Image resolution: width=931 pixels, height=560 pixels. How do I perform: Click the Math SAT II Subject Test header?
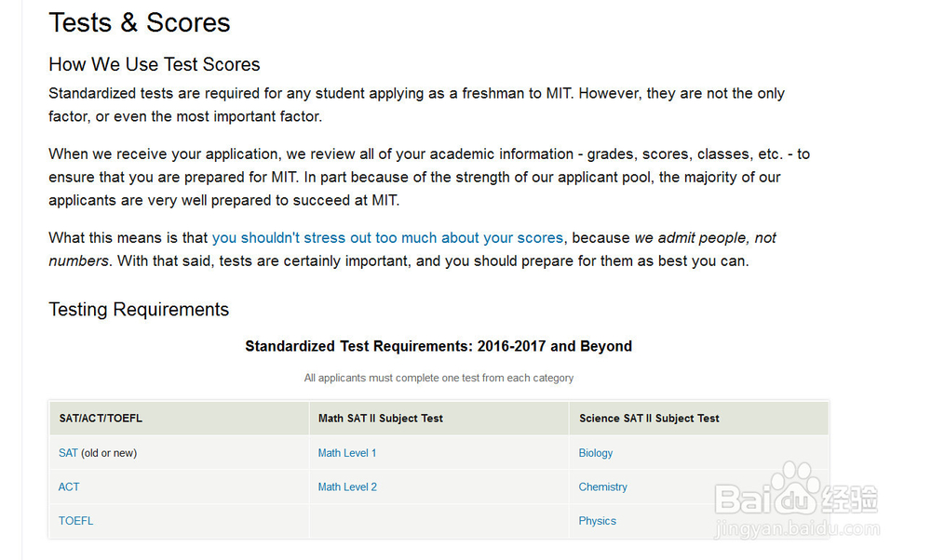click(x=381, y=419)
